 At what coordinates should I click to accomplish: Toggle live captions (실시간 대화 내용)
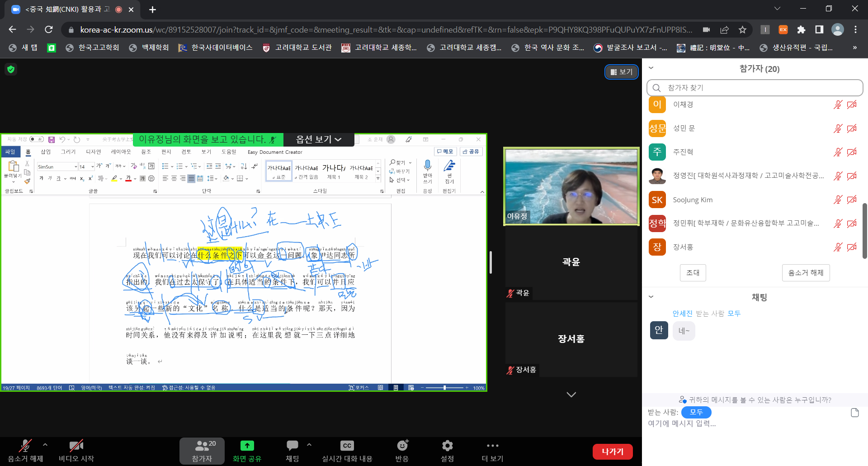coord(347,446)
